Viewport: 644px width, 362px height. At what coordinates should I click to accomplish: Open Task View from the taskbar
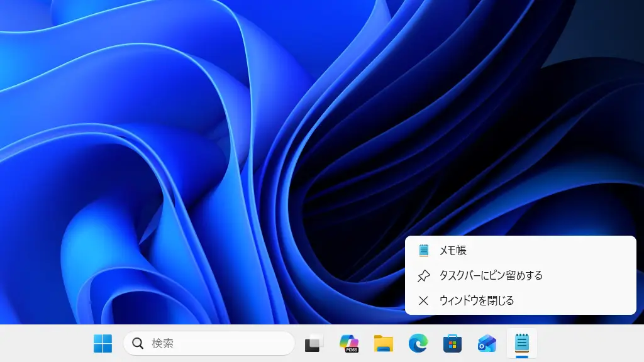click(x=314, y=343)
